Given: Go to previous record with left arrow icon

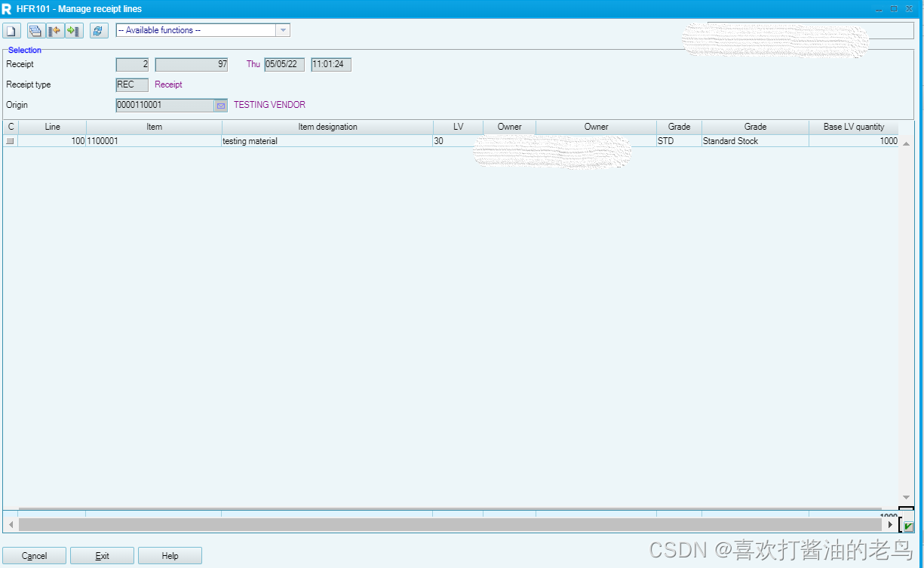Looking at the screenshot, I should click(x=54, y=30).
